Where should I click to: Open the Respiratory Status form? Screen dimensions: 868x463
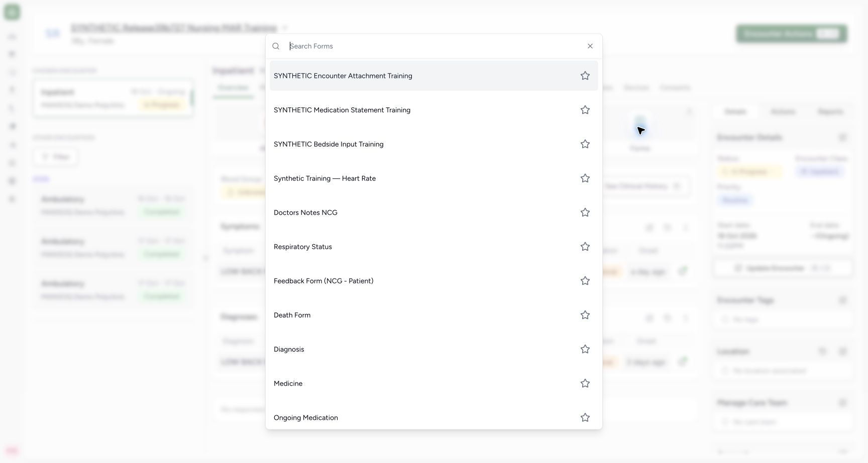[434, 247]
